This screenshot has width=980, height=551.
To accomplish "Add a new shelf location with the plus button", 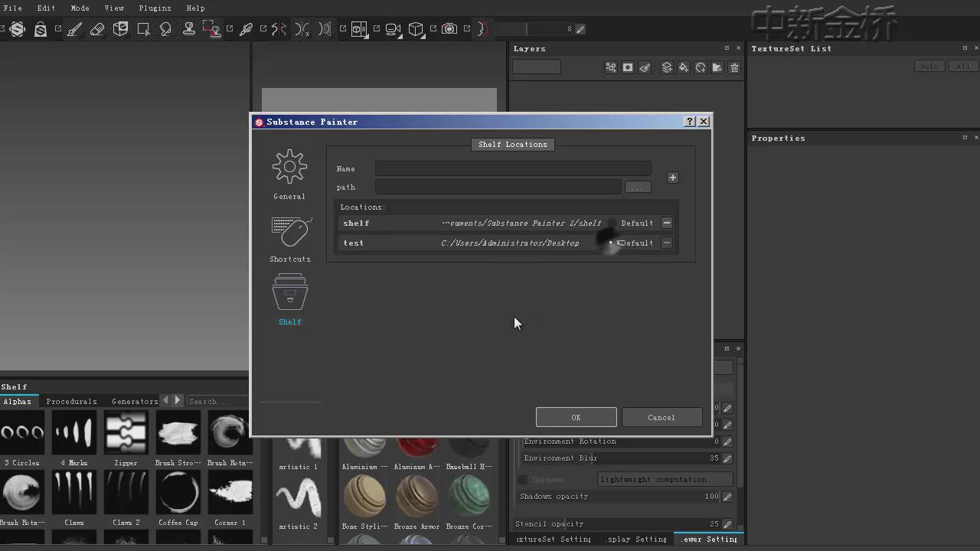I will point(673,178).
